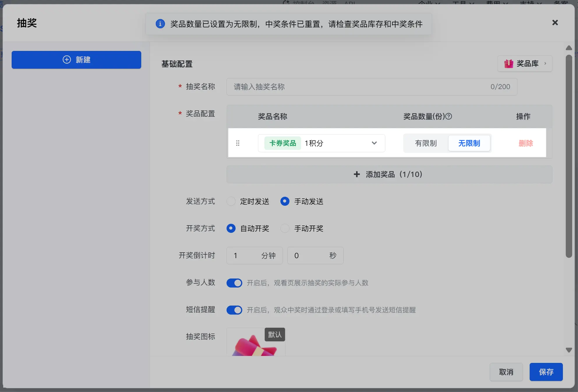Click the 新建 button in sidebar

(x=76, y=60)
